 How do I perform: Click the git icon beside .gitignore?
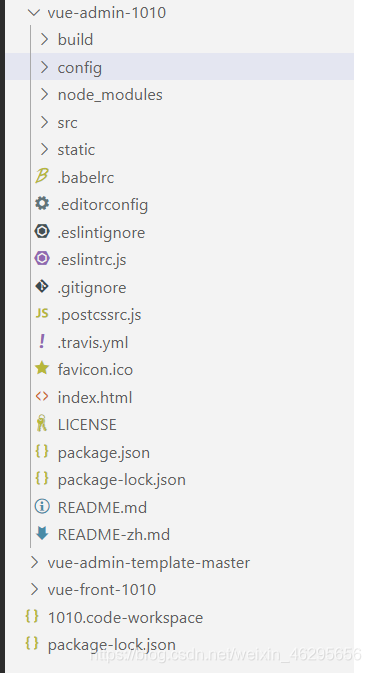pyautogui.click(x=42, y=286)
